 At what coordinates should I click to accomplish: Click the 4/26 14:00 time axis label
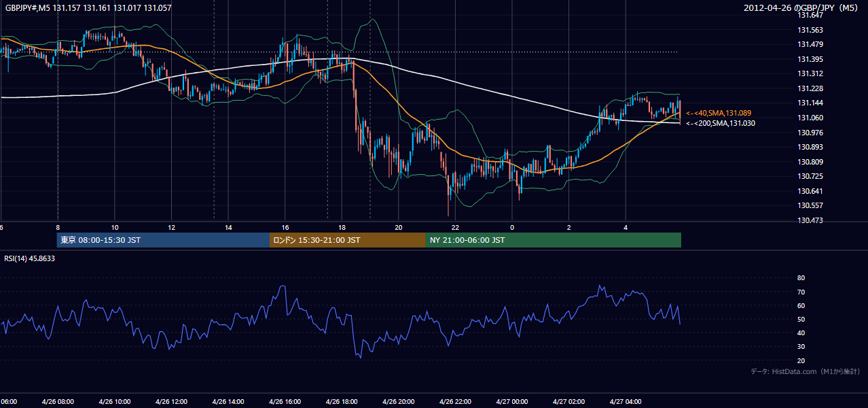228,401
